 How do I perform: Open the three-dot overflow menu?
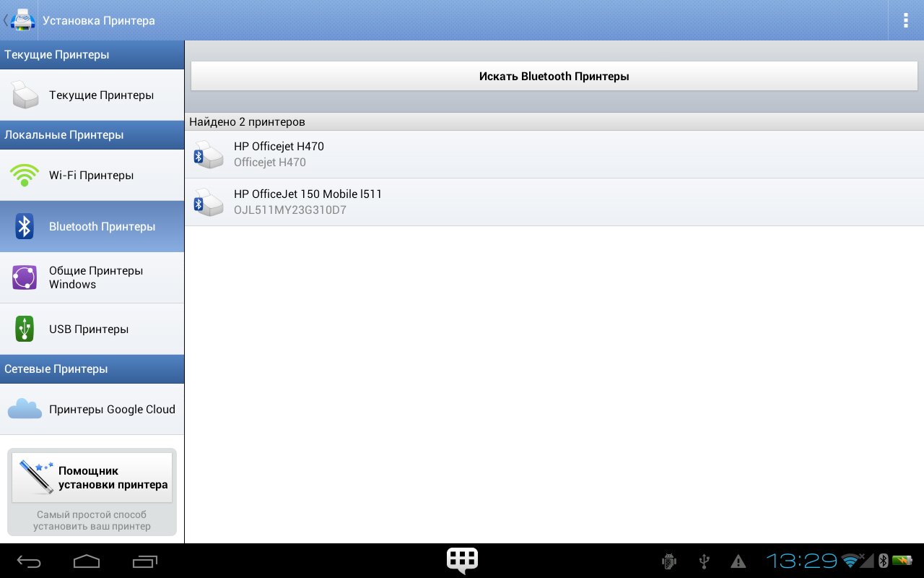905,20
